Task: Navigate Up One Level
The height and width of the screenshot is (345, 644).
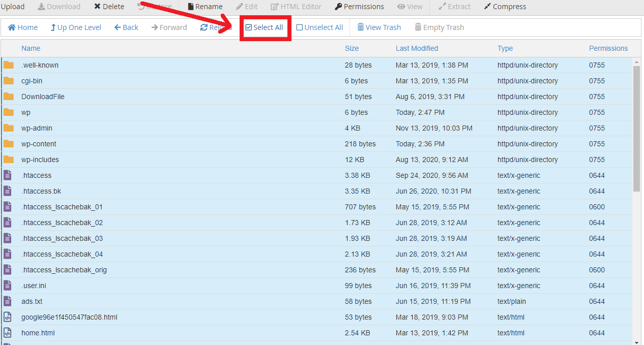Action: 75,27
